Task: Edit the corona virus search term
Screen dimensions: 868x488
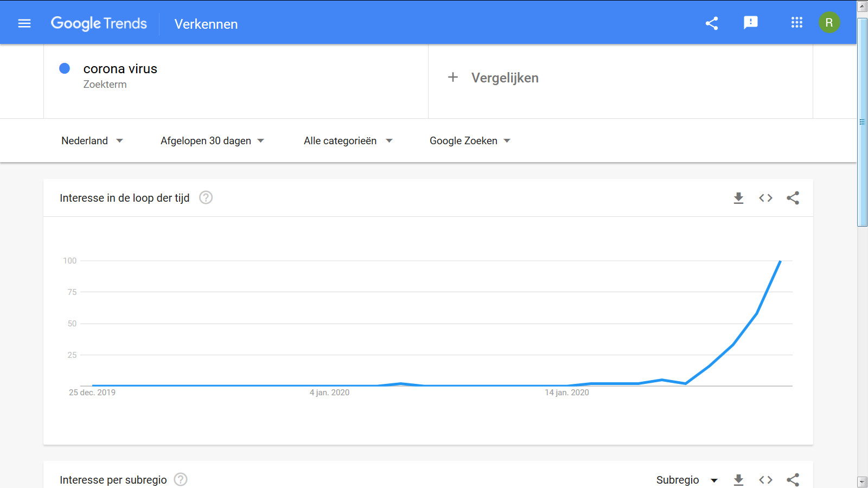Action: [120, 69]
